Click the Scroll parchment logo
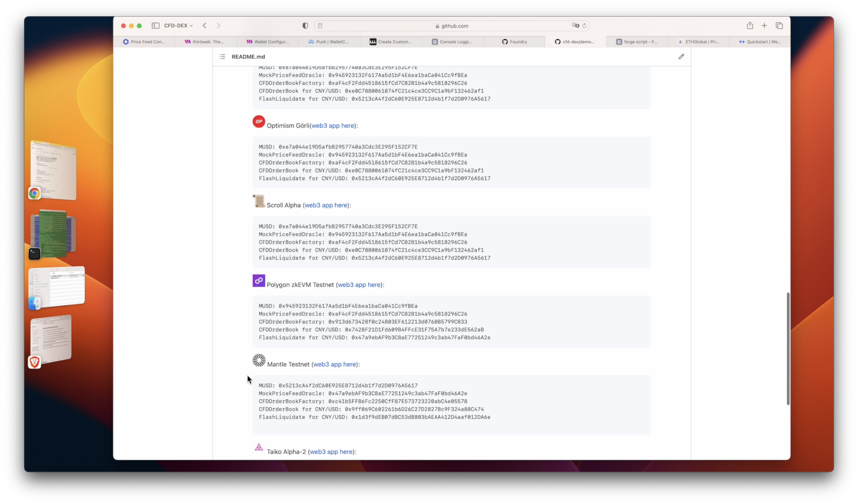This screenshot has height=504, width=858. pos(259,201)
